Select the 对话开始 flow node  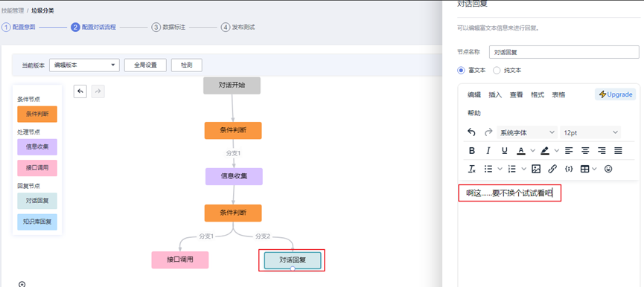click(x=232, y=86)
